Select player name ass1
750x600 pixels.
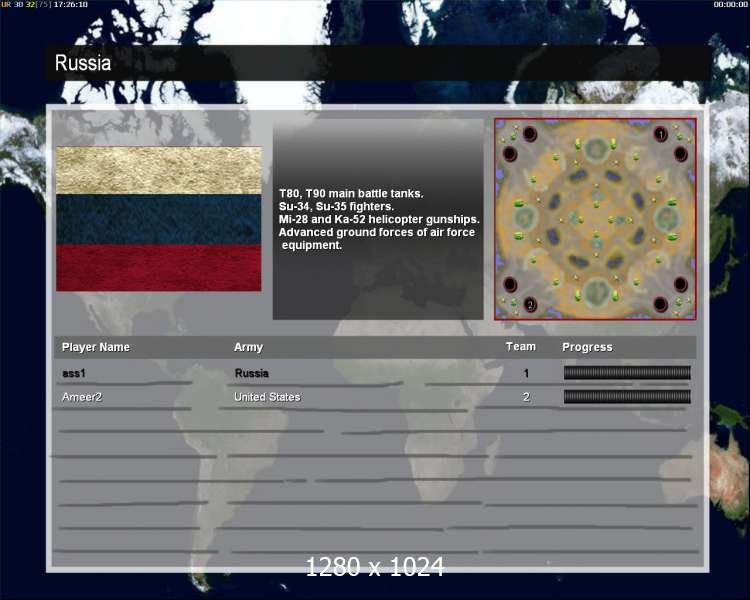74,373
